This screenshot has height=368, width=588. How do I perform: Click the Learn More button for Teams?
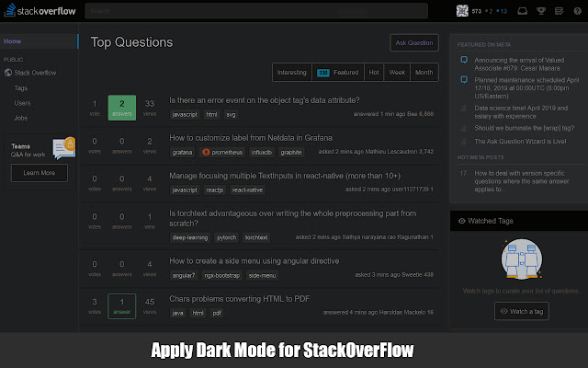[39, 173]
